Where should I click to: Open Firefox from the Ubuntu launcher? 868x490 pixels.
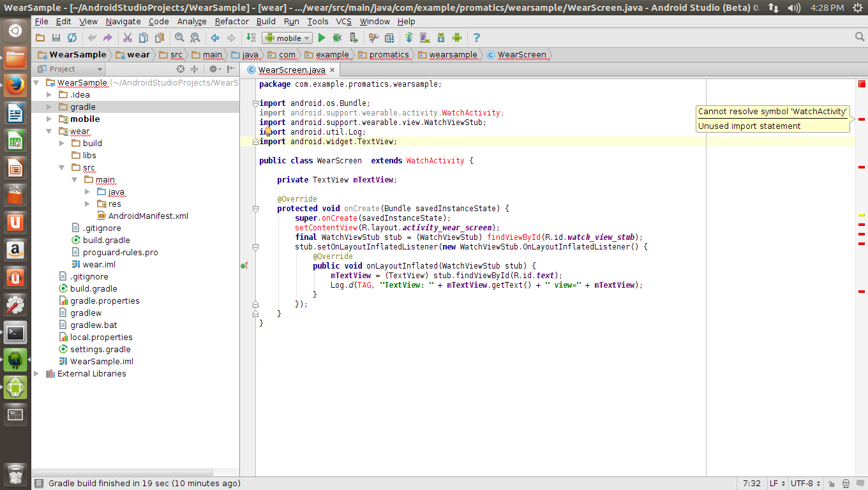(15, 84)
